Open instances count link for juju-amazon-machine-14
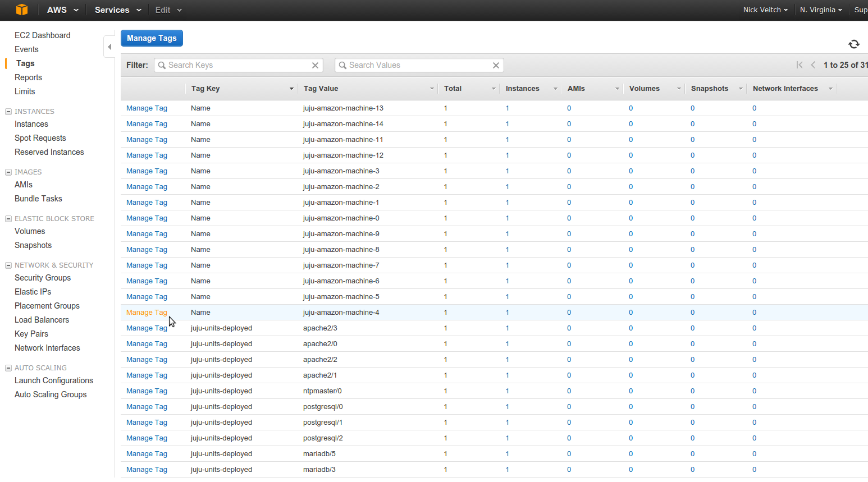This screenshot has height=482, width=868. [x=507, y=124]
